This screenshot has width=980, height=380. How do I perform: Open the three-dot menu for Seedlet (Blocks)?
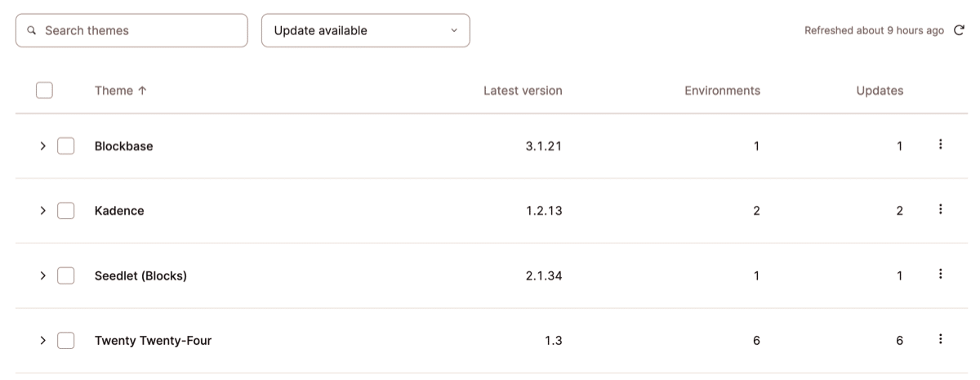coord(941,275)
